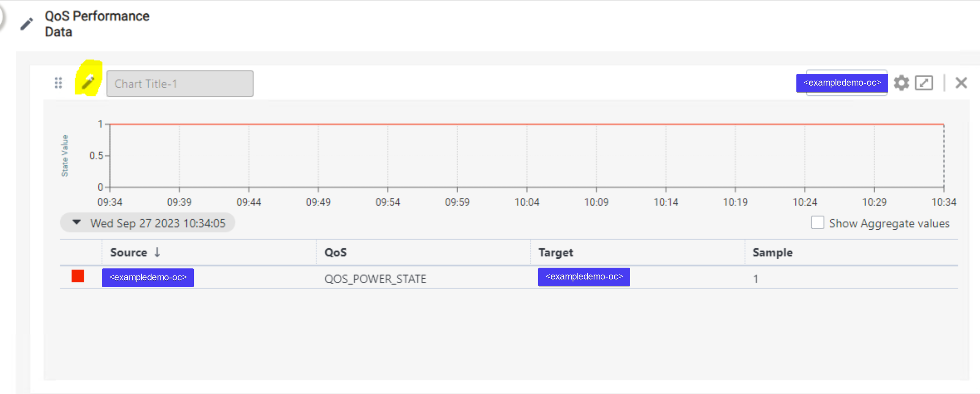
Task: Expand the Wed Sep 27 2023 timestamp dropdown
Action: (148, 223)
